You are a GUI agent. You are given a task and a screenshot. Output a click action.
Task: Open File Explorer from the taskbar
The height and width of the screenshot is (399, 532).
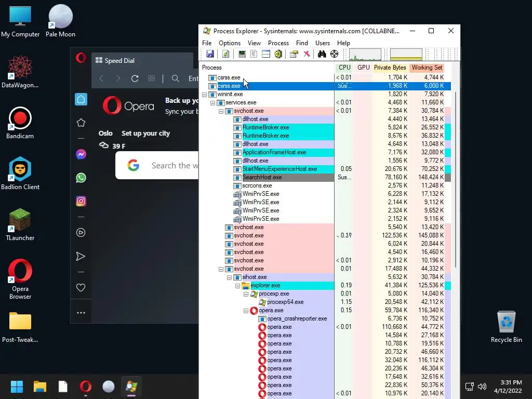point(39,387)
